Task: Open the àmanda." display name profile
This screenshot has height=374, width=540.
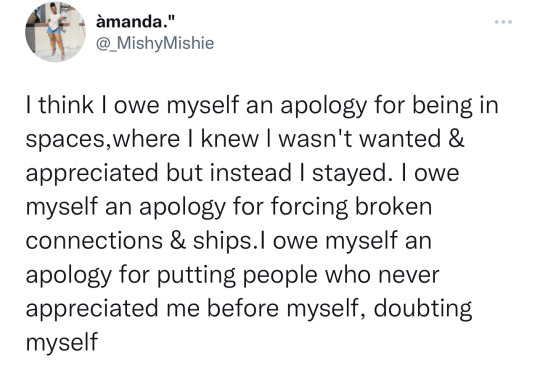Action: coord(136,23)
